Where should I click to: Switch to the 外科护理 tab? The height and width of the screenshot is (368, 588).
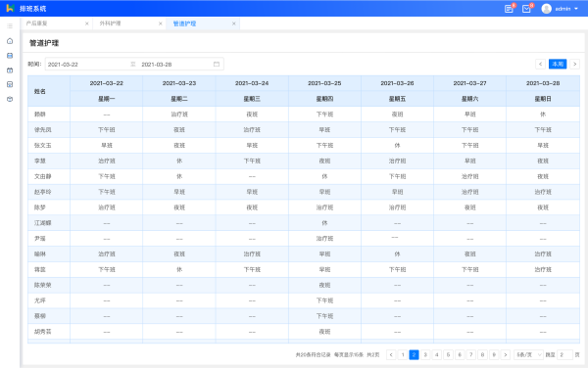click(x=110, y=23)
